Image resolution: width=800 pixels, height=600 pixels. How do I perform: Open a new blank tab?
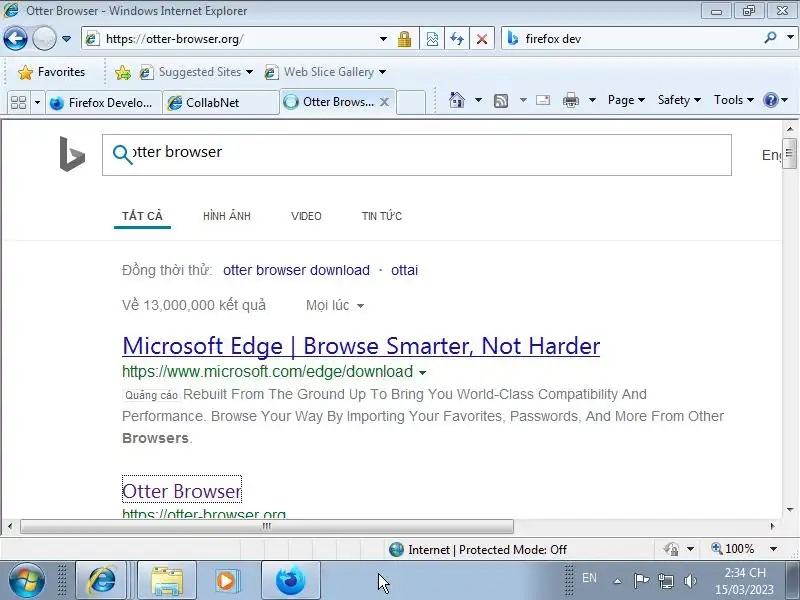[x=411, y=103]
